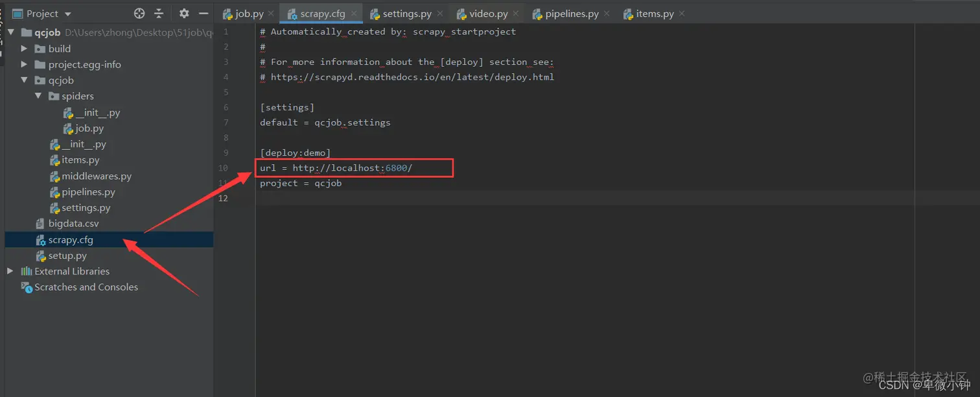The height and width of the screenshot is (397, 980).
Task: Click the collapse all icon in Project panel
Action: click(159, 14)
